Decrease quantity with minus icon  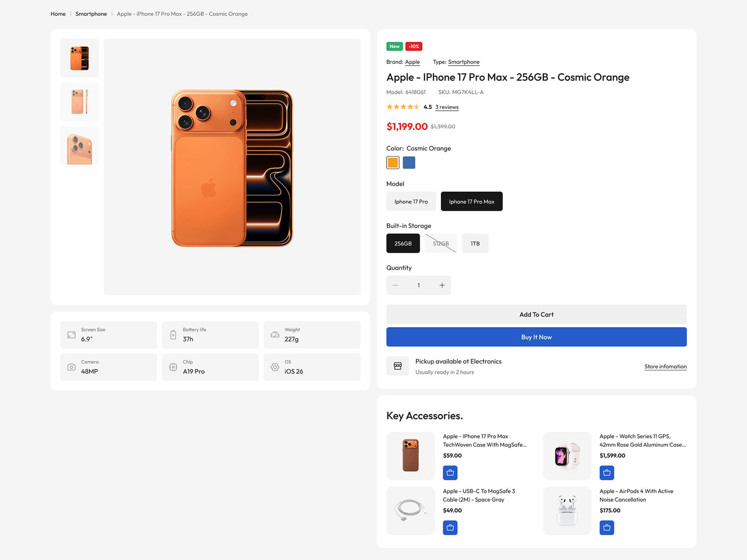click(395, 285)
